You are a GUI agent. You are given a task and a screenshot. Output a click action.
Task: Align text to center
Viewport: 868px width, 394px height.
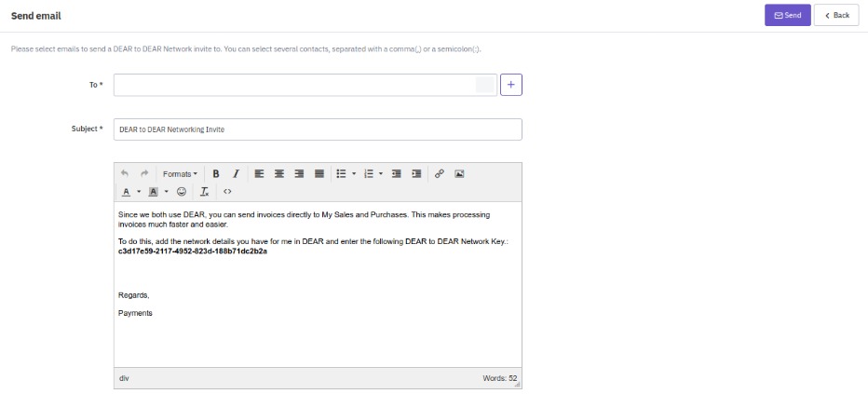(278, 174)
